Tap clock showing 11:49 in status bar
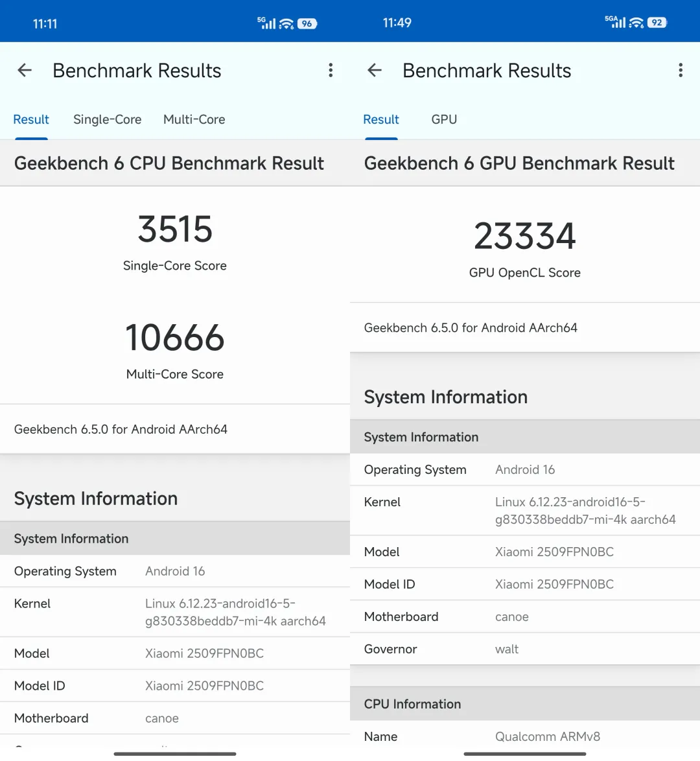Image resolution: width=700 pixels, height=761 pixels. (x=397, y=23)
